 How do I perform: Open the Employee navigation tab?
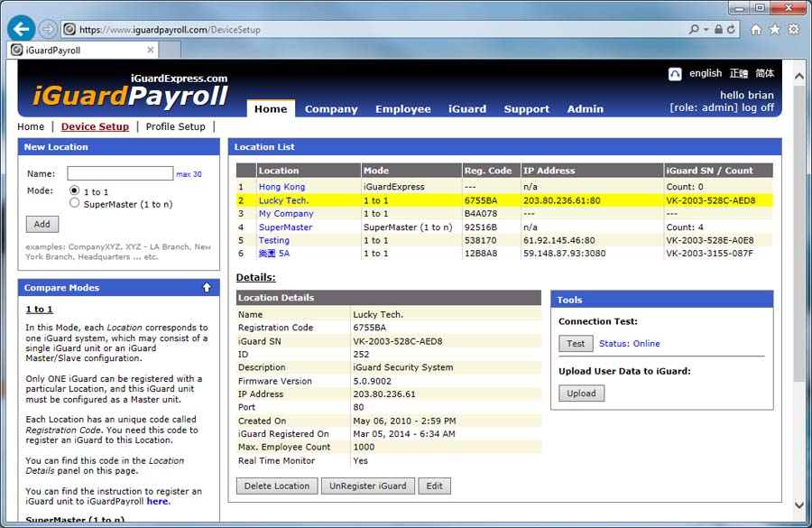tap(403, 109)
